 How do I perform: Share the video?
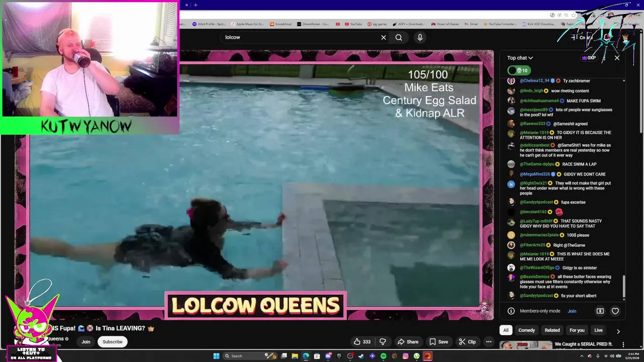tap(408, 342)
